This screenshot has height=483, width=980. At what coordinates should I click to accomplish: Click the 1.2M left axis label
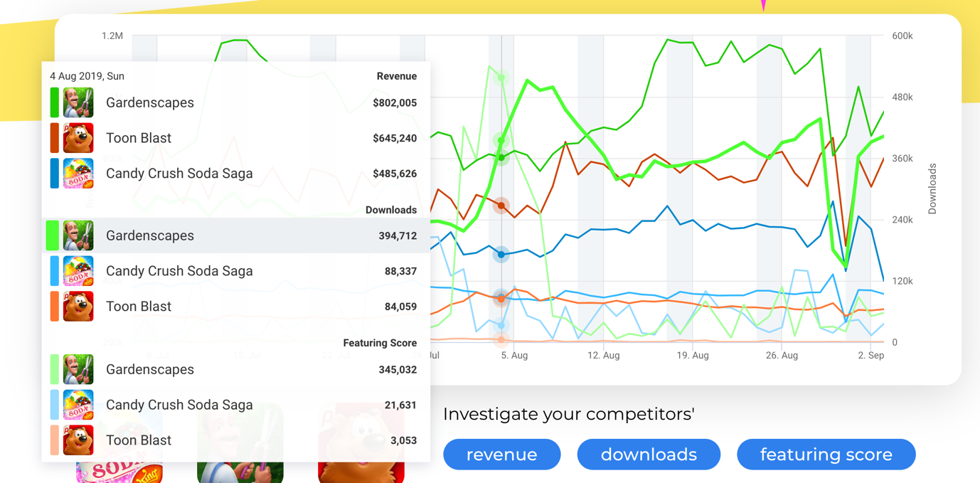click(112, 36)
